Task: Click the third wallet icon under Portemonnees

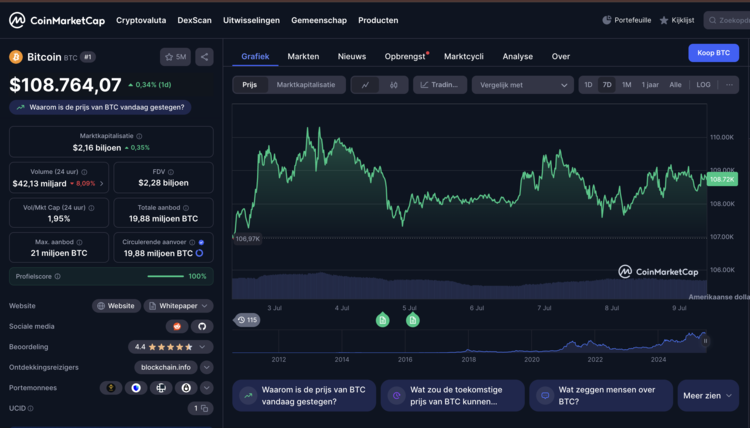Action: (x=161, y=388)
